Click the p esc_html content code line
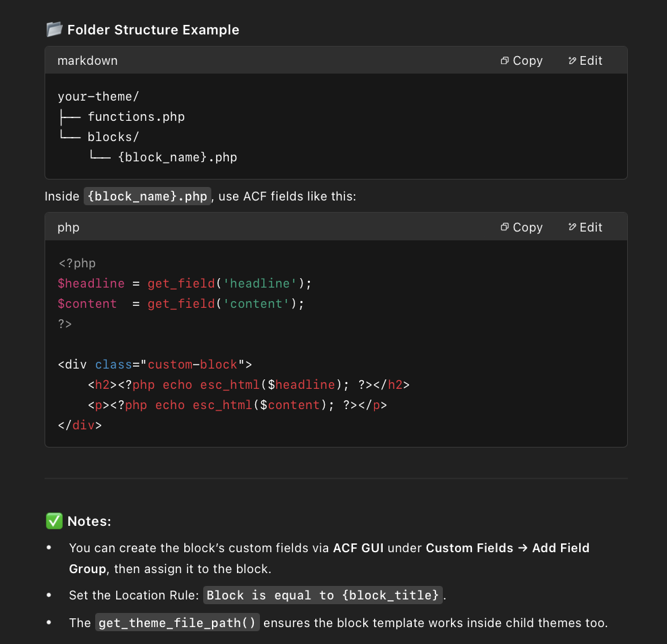The image size is (667, 644). pos(238,405)
